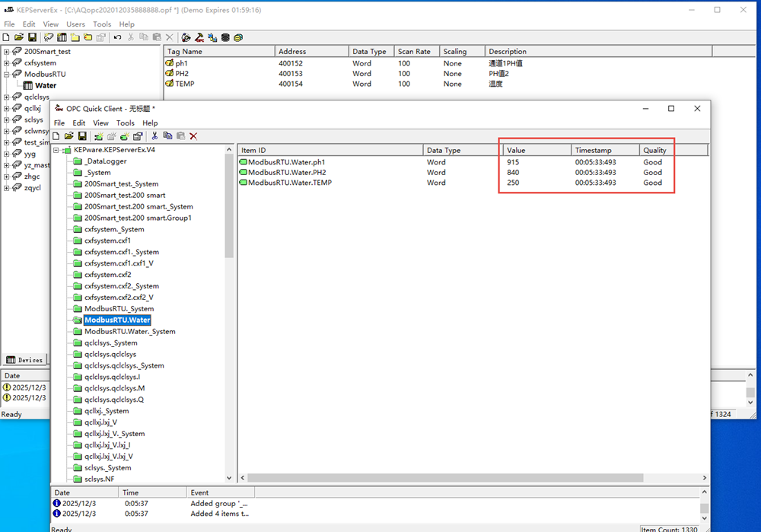Collapse the KEPware.KEPServerEx.V4 server node
761x532 pixels.
pyautogui.click(x=56, y=150)
